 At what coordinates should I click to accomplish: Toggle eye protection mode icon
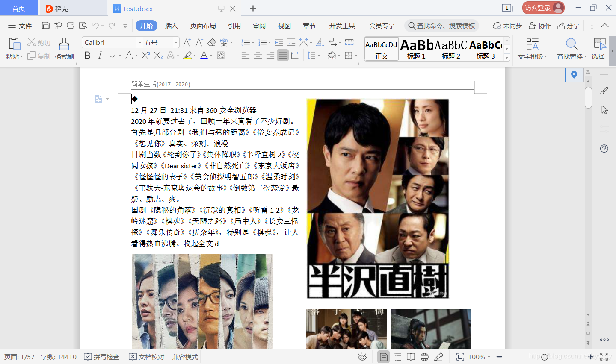tap(362, 357)
